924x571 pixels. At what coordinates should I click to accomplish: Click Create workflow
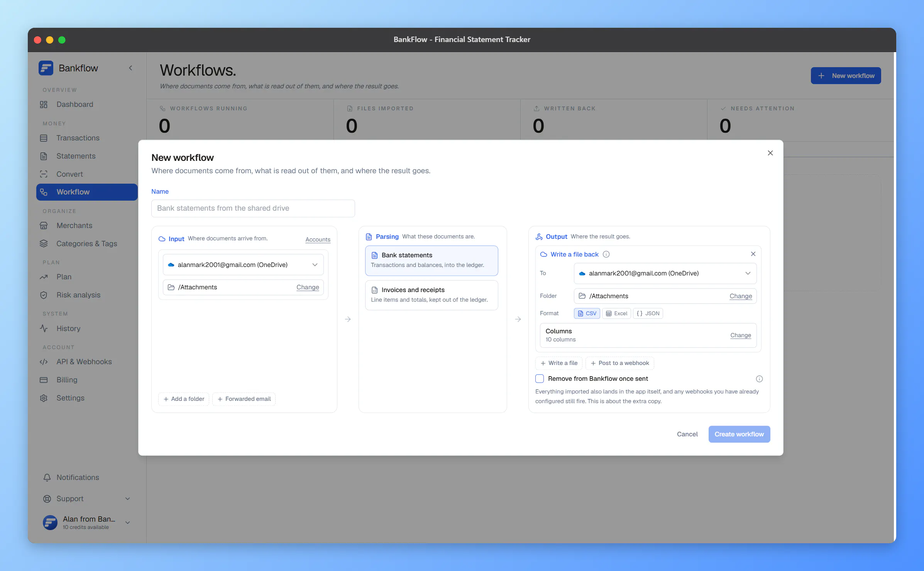(x=739, y=434)
